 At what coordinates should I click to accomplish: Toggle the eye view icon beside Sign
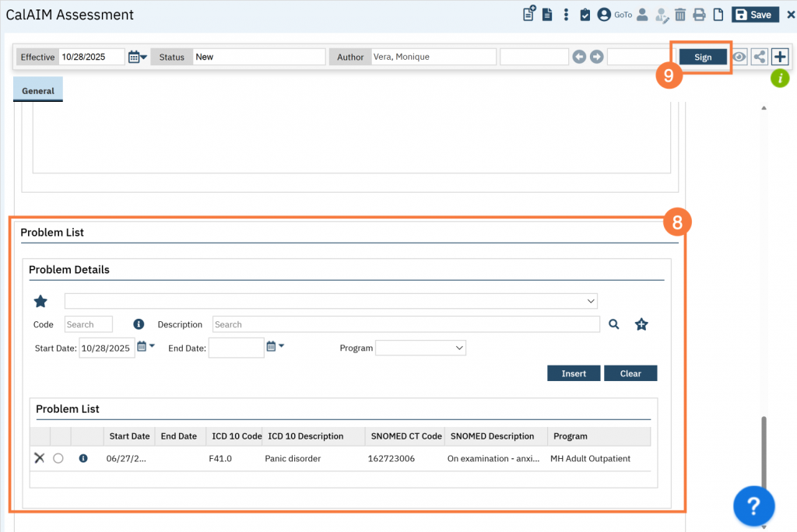[x=739, y=57]
